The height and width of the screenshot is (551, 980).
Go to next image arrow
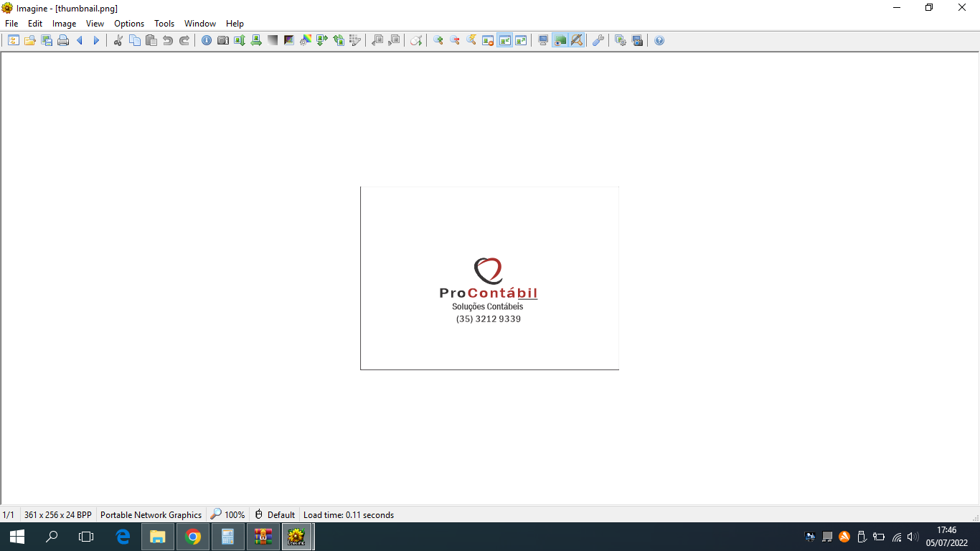coord(96,41)
